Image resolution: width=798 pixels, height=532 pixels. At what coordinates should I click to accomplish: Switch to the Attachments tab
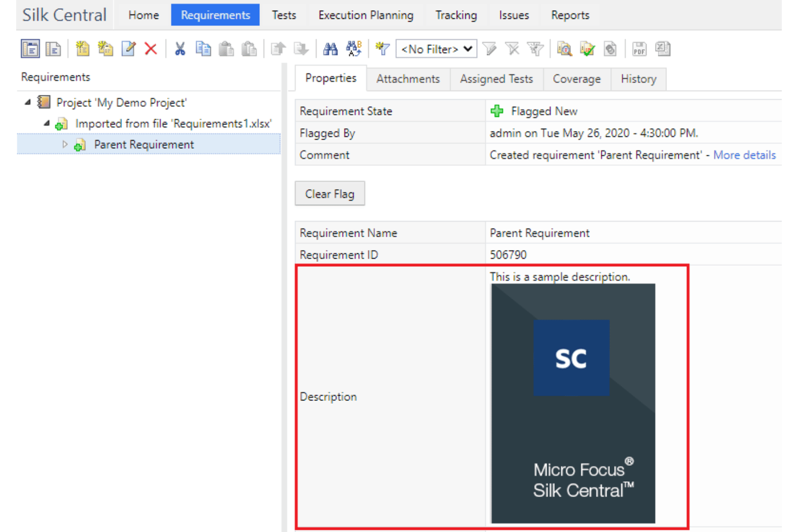pos(408,79)
